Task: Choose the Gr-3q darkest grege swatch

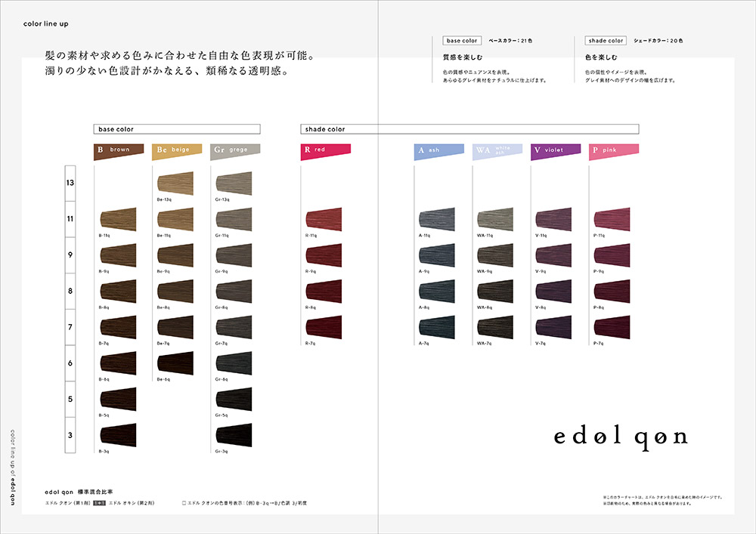Action: pos(234,435)
